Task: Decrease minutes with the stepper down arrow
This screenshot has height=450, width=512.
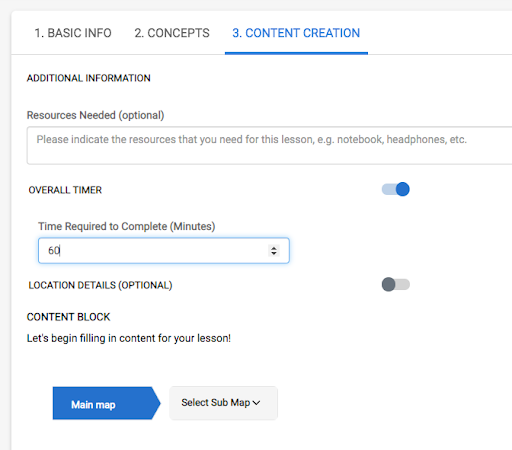Action: pos(274,253)
